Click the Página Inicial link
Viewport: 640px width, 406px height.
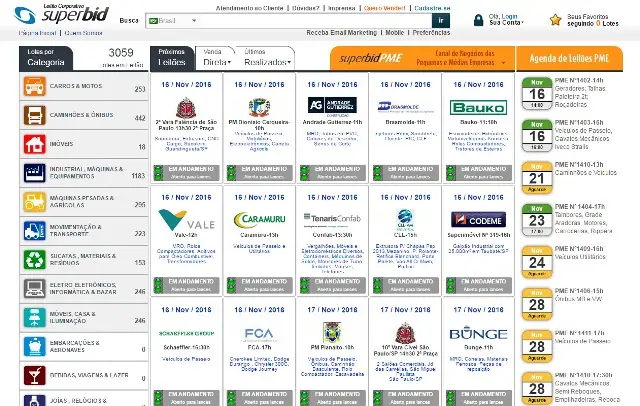(37, 33)
